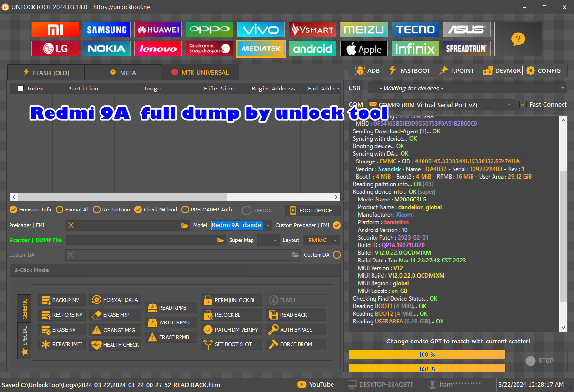Click the AUTH BYPASS button
Viewport: 574px width, 392px height.
pyautogui.click(x=296, y=330)
